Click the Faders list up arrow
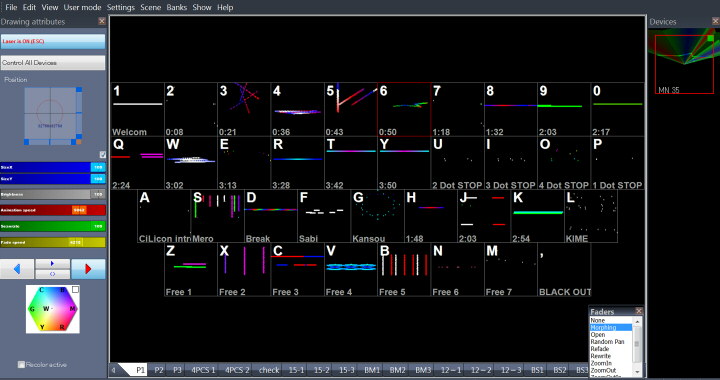 (x=637, y=322)
